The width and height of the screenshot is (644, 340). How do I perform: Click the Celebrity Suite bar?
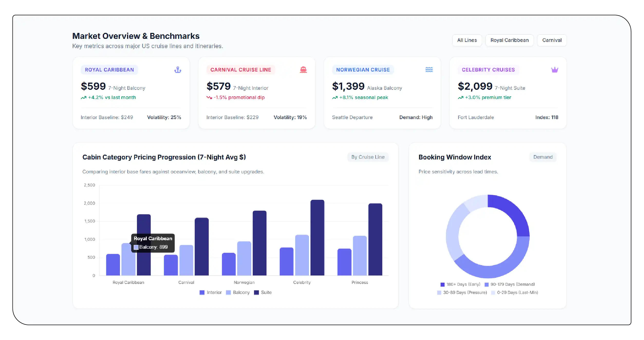pos(318,238)
